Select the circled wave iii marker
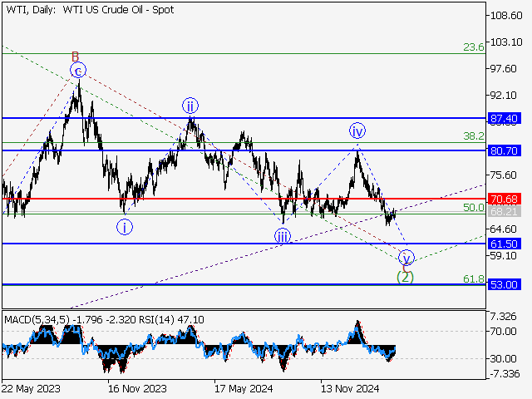 [x=283, y=237]
